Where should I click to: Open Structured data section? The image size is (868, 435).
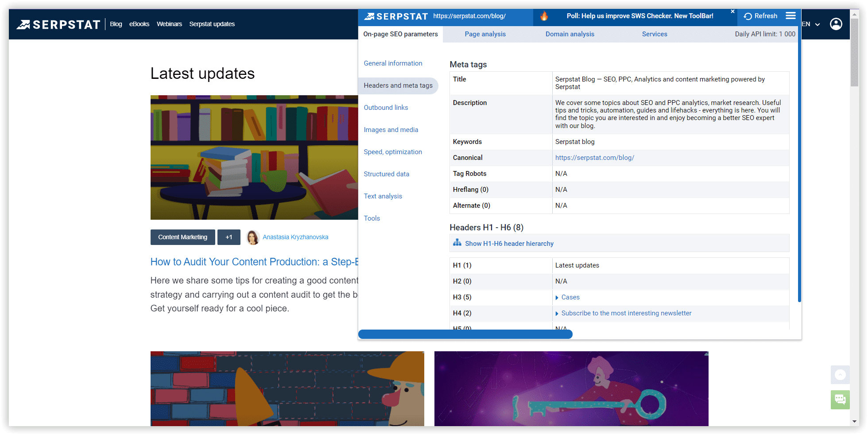[386, 174]
